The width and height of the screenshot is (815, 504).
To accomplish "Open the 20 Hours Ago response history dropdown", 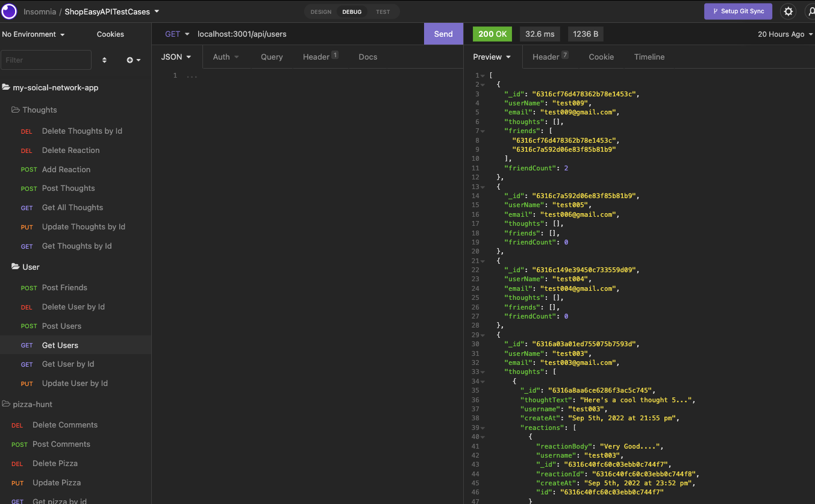I will pos(781,34).
